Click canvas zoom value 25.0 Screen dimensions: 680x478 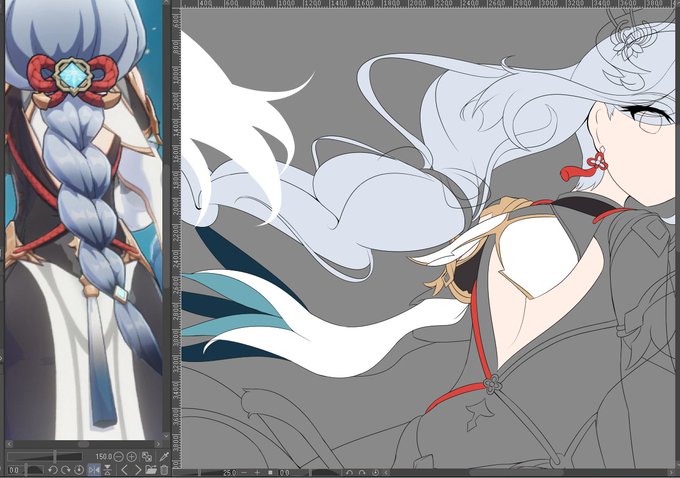230,472
